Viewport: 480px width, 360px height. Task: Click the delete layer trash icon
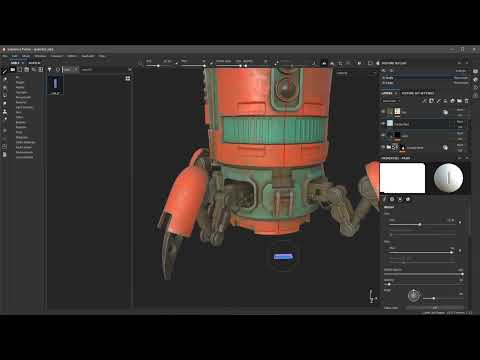tap(466, 101)
